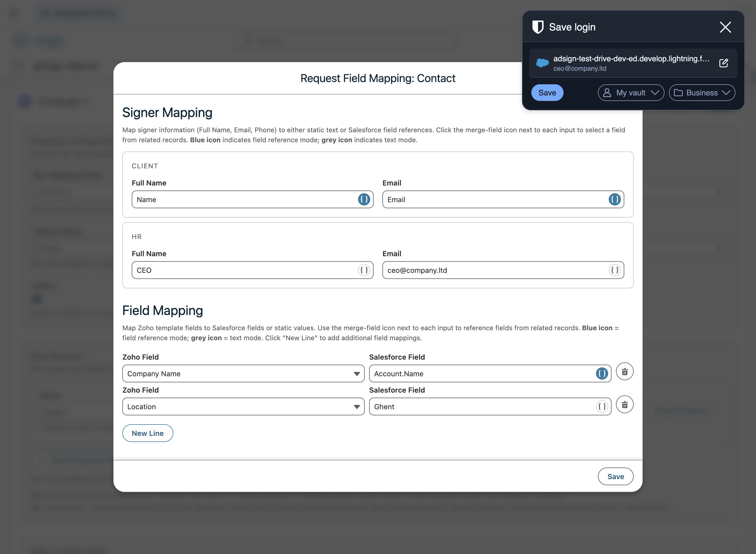The image size is (756, 554).
Task: Expand the Business folder selector
Action: pyautogui.click(x=702, y=93)
